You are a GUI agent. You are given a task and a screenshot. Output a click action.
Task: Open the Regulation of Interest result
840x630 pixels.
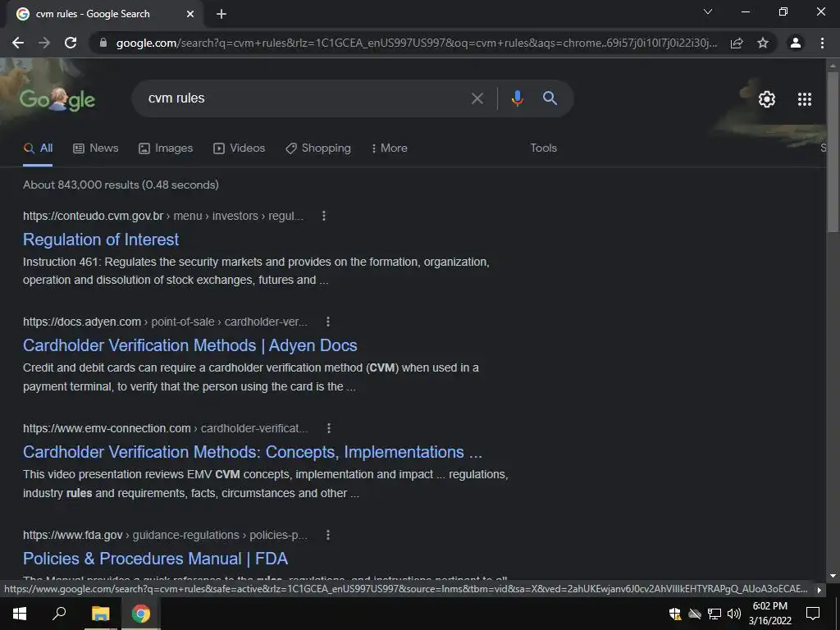(101, 240)
